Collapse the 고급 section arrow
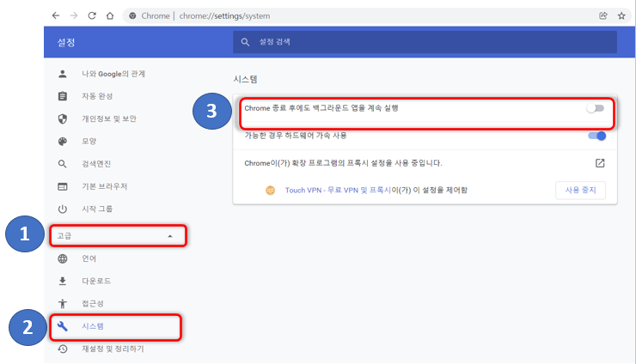The width and height of the screenshot is (636, 364). coord(170,236)
